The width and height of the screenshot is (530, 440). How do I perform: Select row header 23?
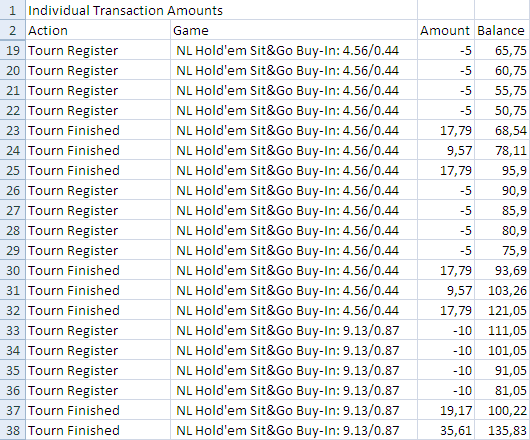click(13, 130)
